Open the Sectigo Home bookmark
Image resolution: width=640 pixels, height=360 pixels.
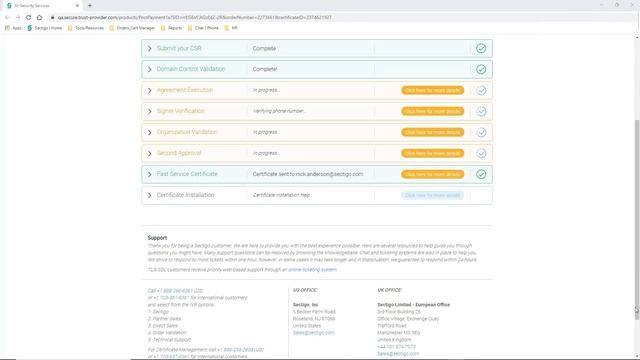coord(44,28)
